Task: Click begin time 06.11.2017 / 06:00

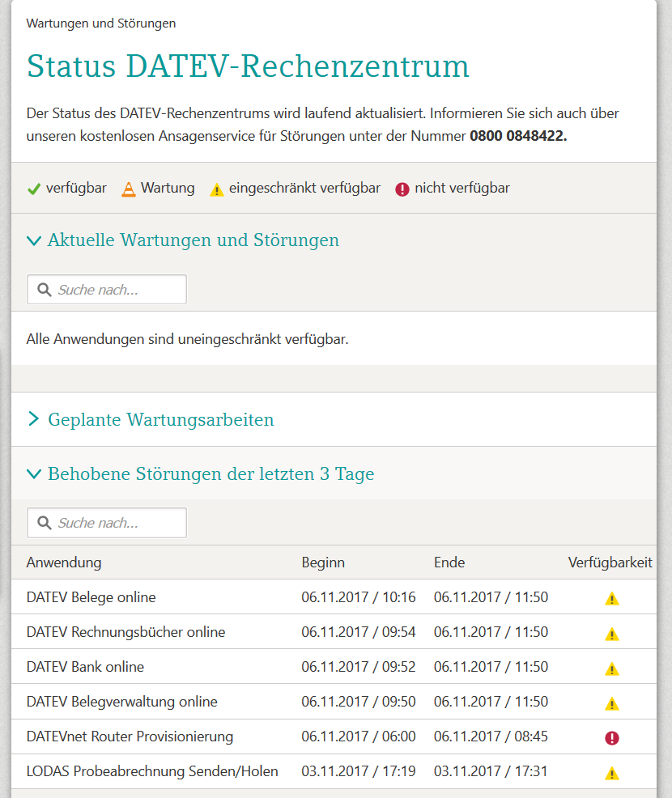Action: [x=359, y=736]
